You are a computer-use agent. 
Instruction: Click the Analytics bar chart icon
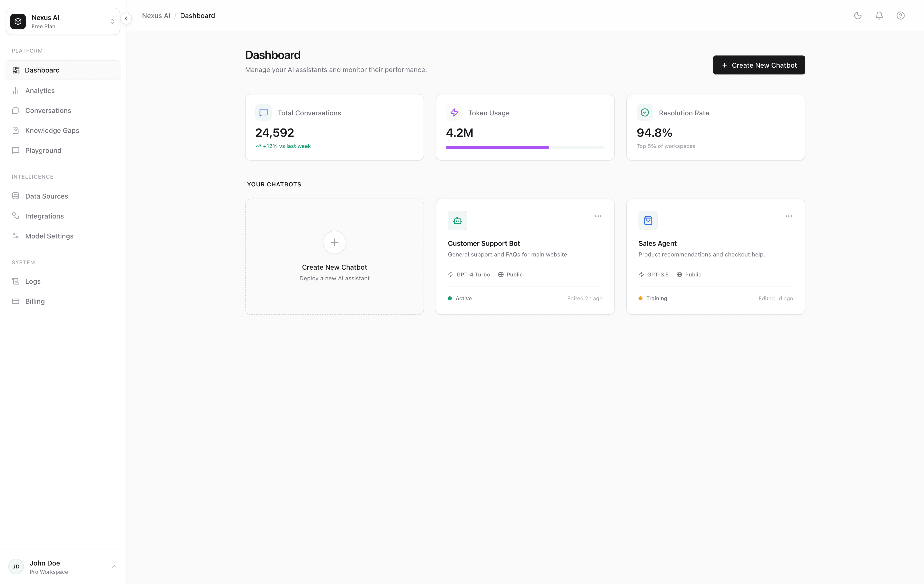16,91
